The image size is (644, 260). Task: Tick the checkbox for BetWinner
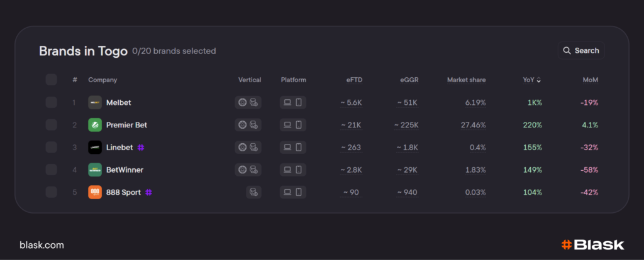51,170
